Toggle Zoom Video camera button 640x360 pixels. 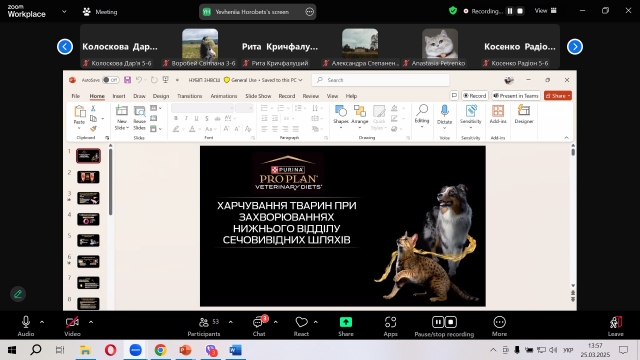click(x=72, y=326)
